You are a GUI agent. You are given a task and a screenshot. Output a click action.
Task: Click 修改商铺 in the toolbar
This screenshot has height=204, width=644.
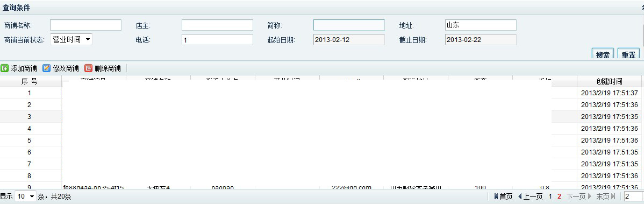[x=66, y=68]
